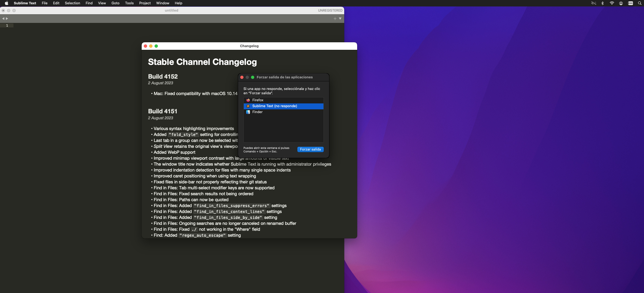The height and width of the screenshot is (293, 644).
Task: Click the Firefox app icon in list
Action: click(x=248, y=100)
